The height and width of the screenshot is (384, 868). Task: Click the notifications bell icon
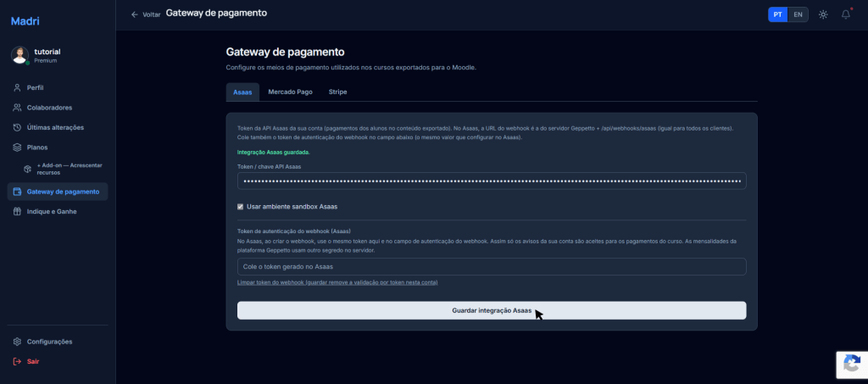[x=845, y=14]
